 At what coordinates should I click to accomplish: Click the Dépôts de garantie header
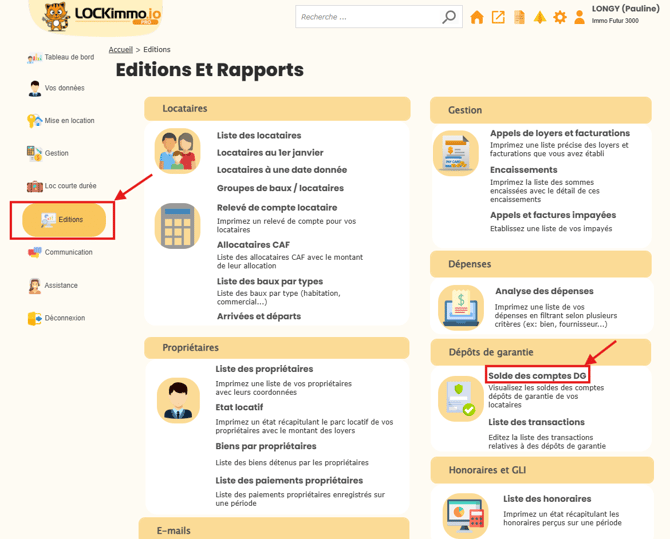coord(541,352)
